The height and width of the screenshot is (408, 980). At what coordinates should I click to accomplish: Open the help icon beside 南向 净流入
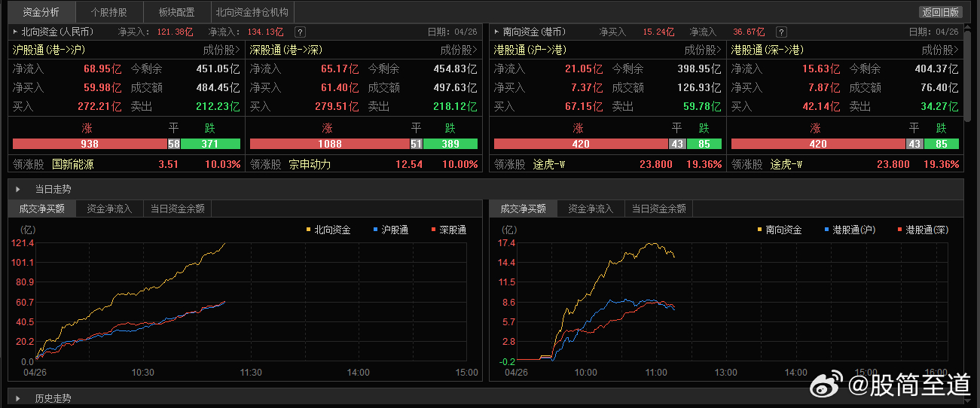pyautogui.click(x=781, y=32)
